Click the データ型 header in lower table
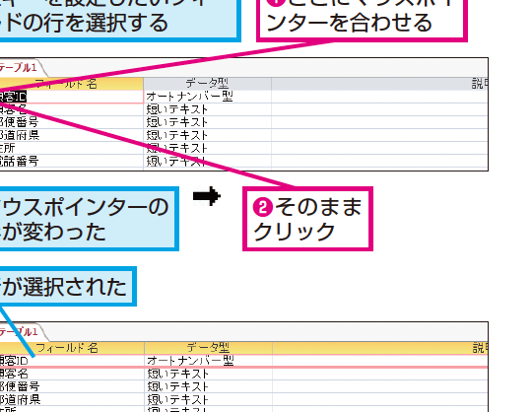532x412 pixels. point(208,348)
